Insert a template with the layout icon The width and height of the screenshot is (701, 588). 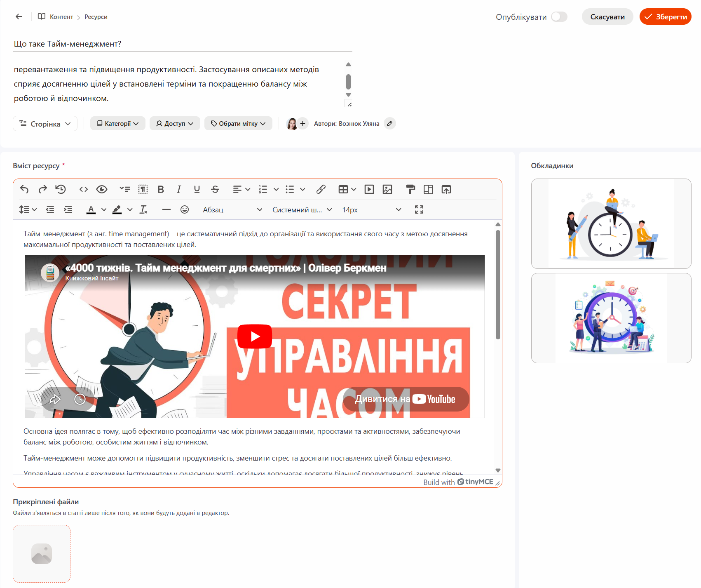(429, 189)
